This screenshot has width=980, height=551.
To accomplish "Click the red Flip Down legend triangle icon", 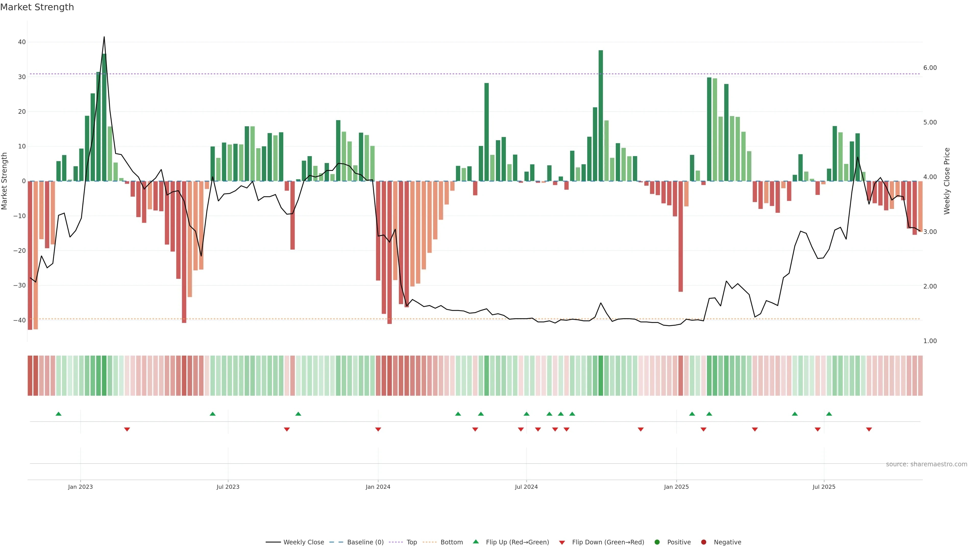I will click(x=561, y=542).
